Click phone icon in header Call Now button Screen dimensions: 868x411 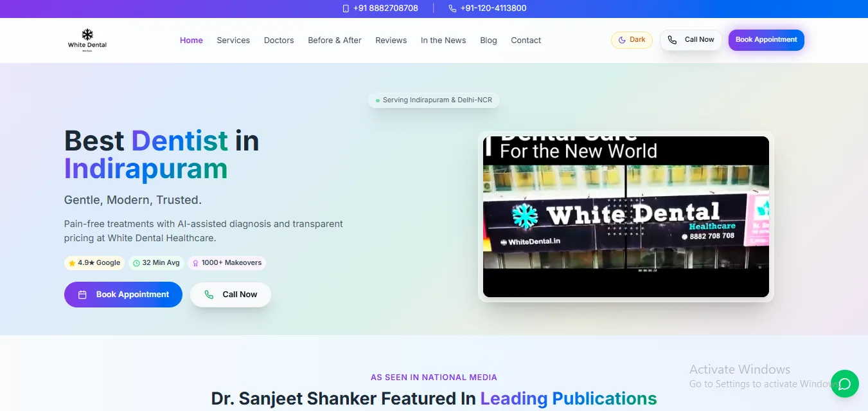[672, 40]
